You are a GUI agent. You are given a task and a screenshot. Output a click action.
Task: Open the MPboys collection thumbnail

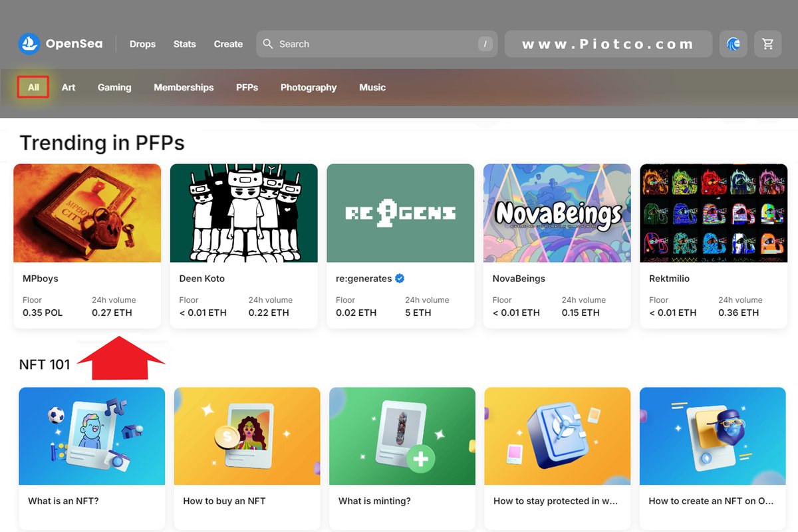pyautogui.click(x=87, y=213)
